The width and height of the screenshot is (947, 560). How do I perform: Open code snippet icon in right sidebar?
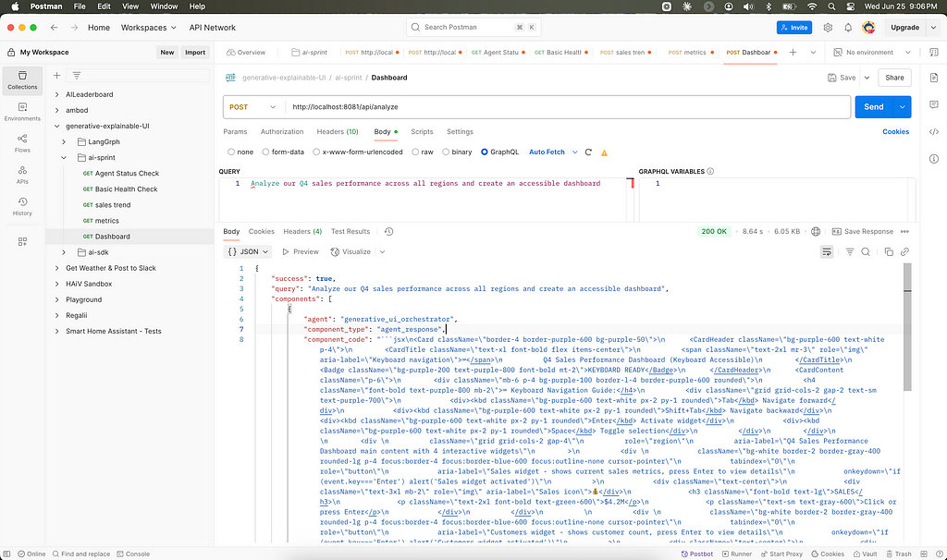coord(934,131)
